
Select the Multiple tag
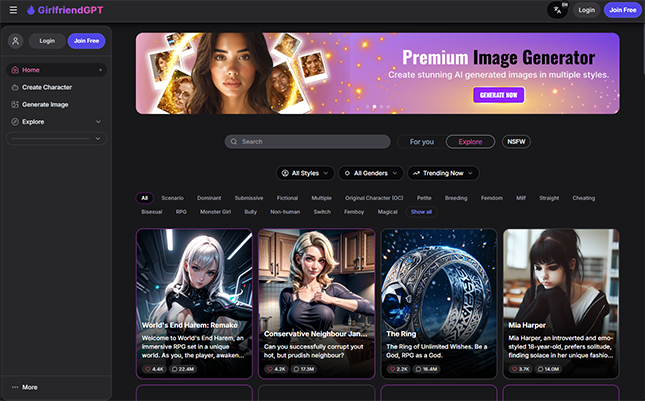coord(321,198)
